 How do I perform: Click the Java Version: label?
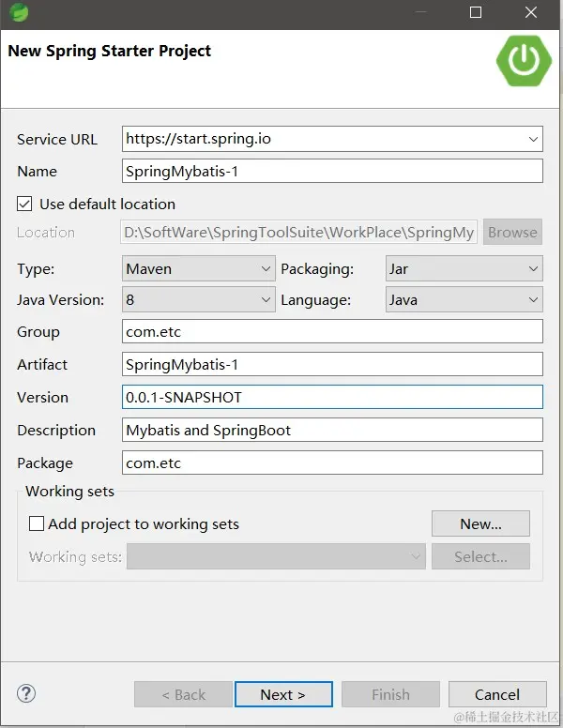pos(60,300)
